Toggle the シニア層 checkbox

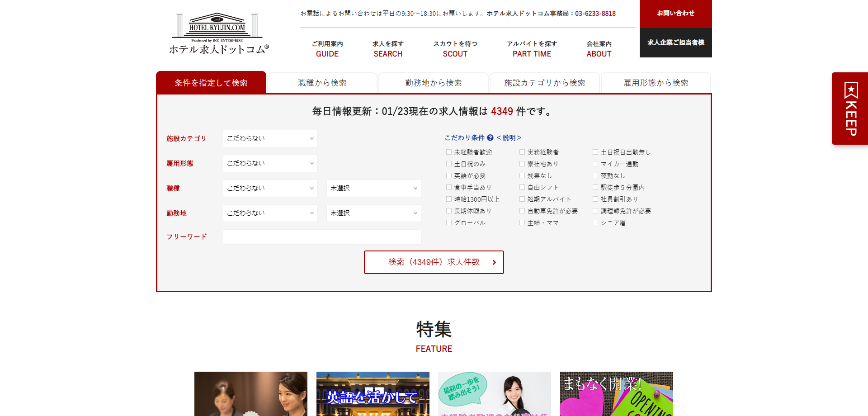595,223
